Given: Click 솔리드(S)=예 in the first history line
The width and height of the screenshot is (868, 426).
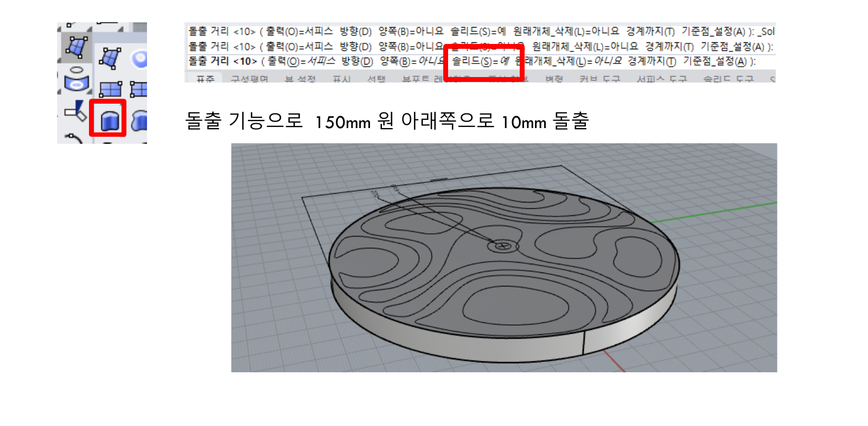Looking at the screenshot, I should pos(478,31).
